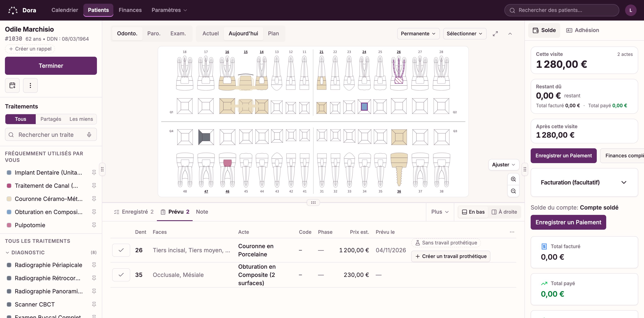Pin Radiographie Périapicale treatment
The image size is (644, 318).
click(94, 265)
